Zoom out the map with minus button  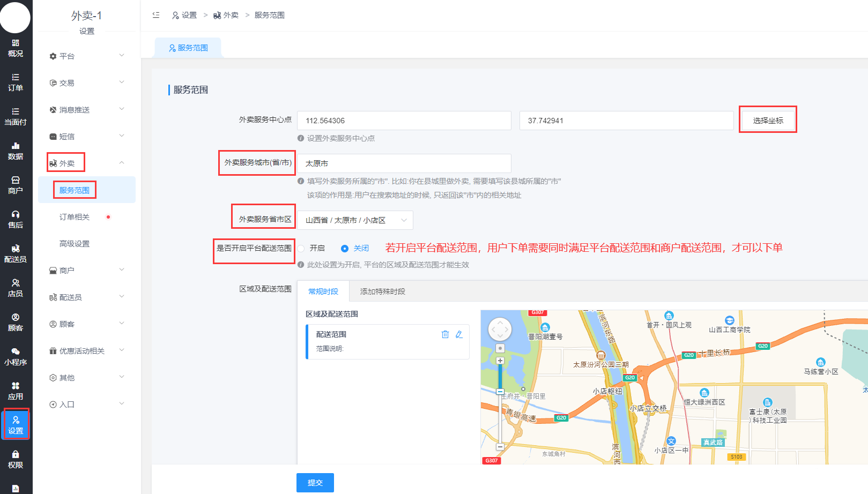tap(500, 446)
